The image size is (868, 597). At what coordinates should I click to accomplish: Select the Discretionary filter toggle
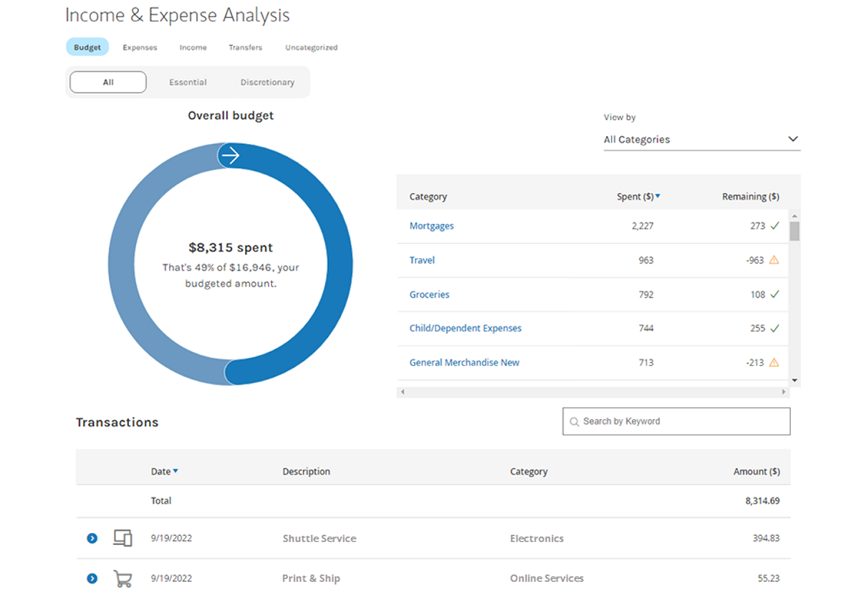[267, 82]
